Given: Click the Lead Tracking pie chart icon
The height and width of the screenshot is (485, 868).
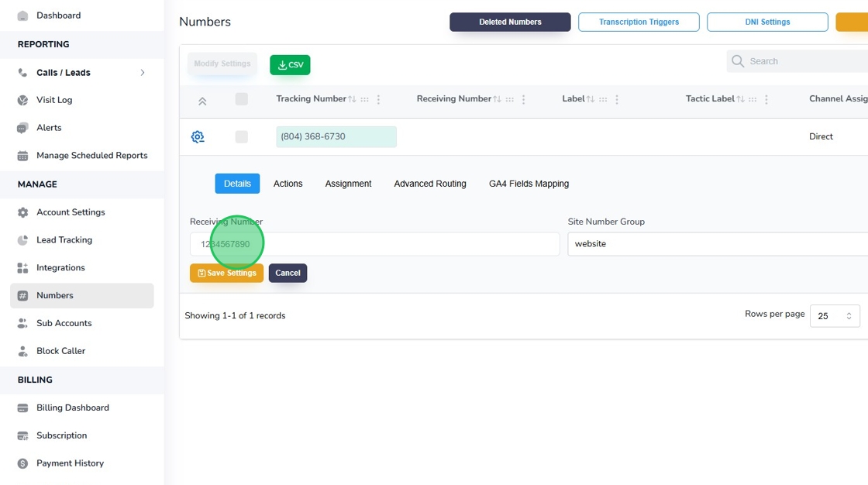Looking at the screenshot, I should point(22,239).
